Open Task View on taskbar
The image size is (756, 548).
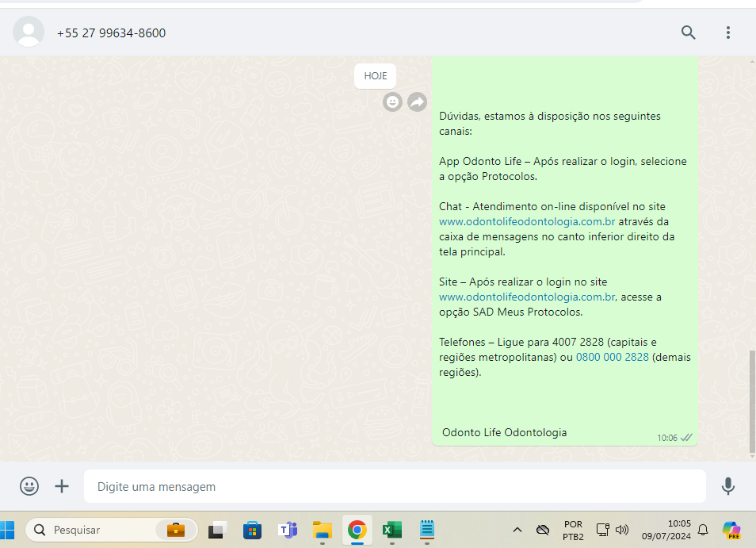[217, 530]
